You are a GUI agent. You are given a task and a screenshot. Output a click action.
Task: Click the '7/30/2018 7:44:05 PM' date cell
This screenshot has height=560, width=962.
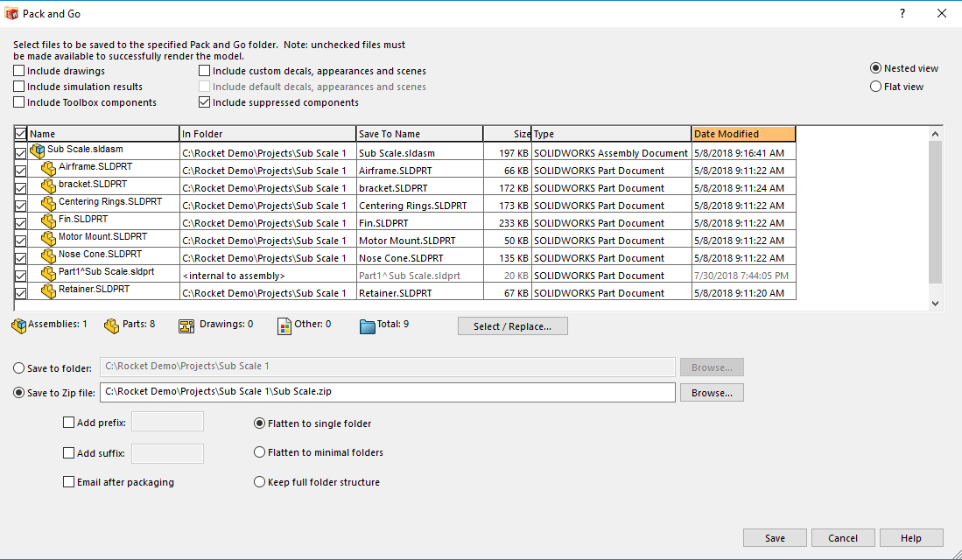point(743,276)
